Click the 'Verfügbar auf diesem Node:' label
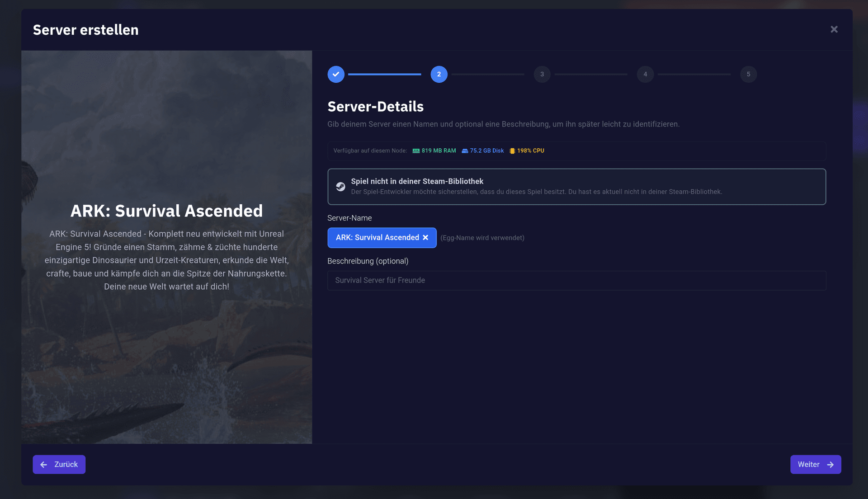Screen dimensions: 868x499 click(370, 151)
